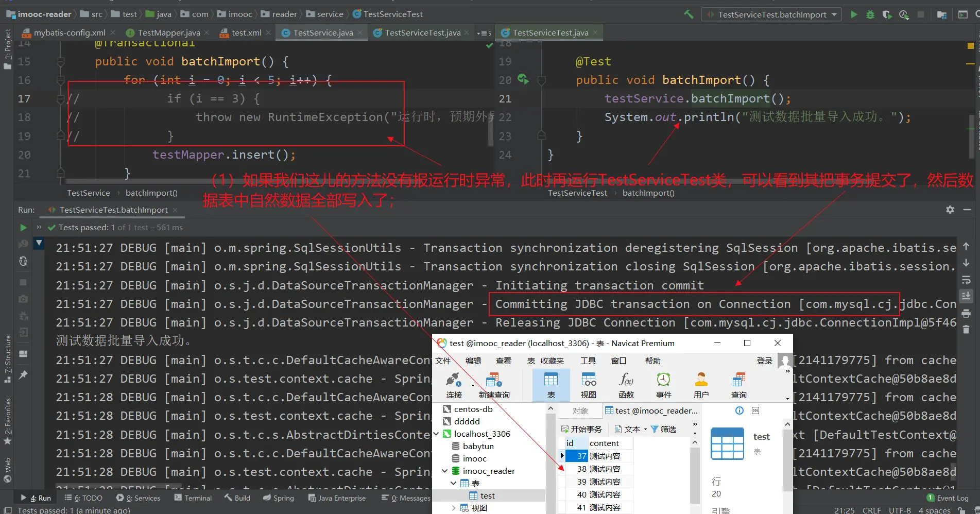Run with Coverage from the top toolbar
This screenshot has height=514, width=980.
pos(887,14)
